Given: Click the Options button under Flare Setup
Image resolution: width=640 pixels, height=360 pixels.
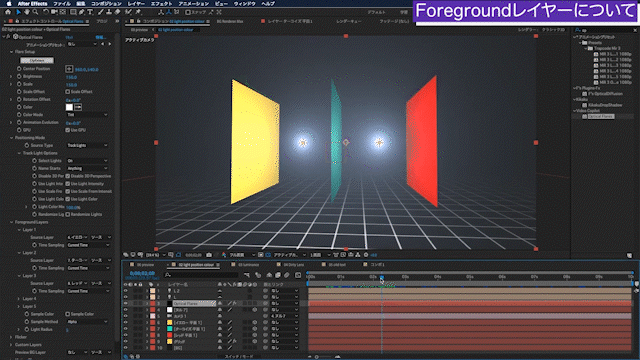Looking at the screenshot, I should (37, 60).
